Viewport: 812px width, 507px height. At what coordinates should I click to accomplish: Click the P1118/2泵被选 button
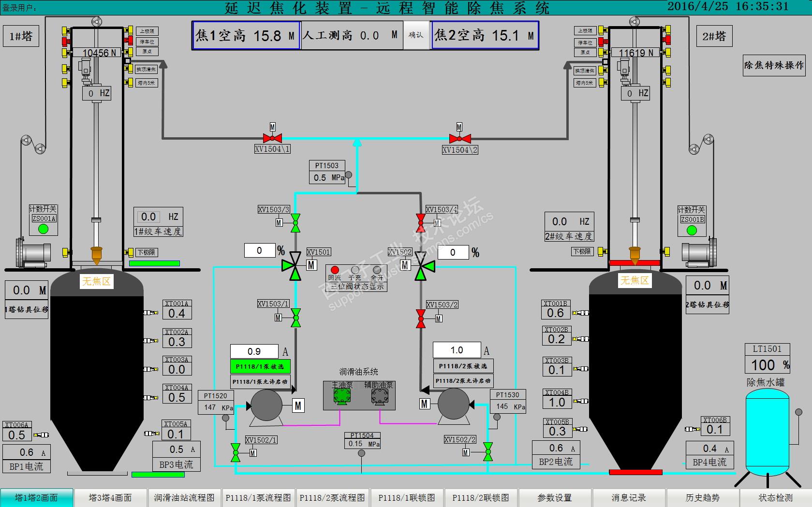(463, 366)
